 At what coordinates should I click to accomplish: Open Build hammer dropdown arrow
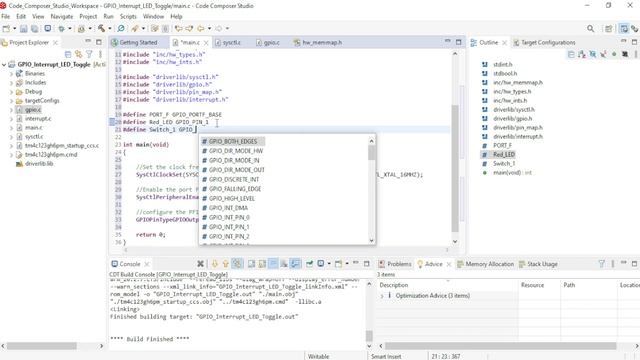(110, 29)
